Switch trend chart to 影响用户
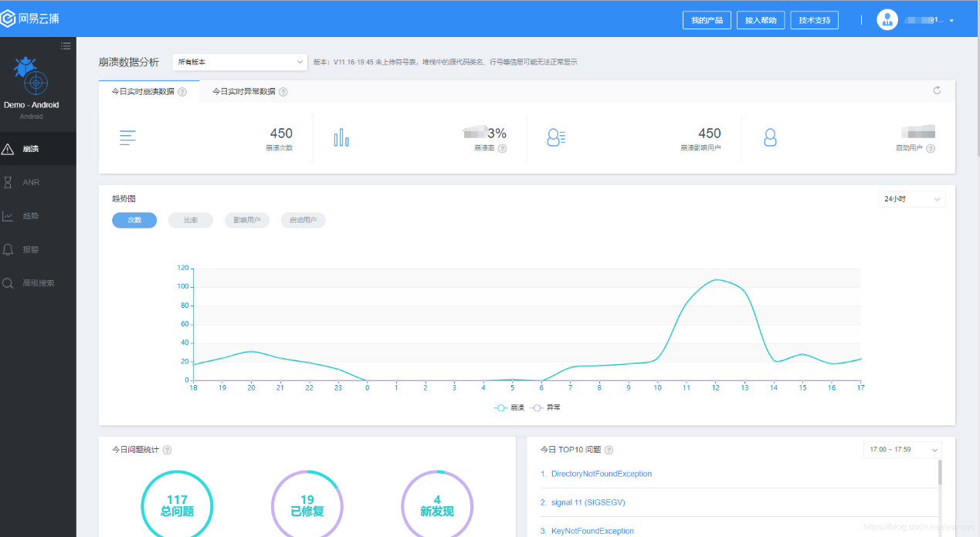 point(246,221)
